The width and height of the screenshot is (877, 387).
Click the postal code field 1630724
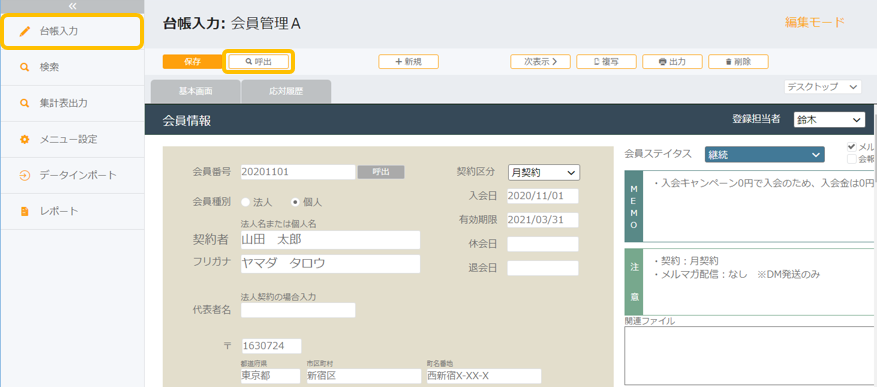pyautogui.click(x=272, y=346)
